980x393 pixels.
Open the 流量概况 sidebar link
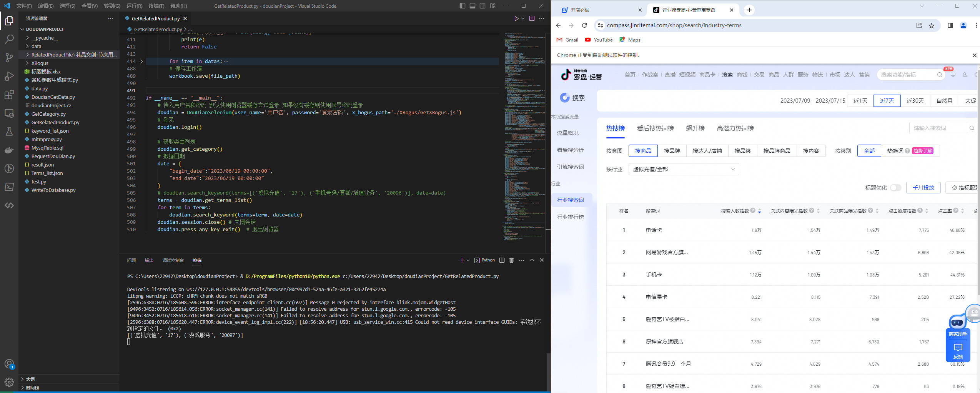(568, 133)
